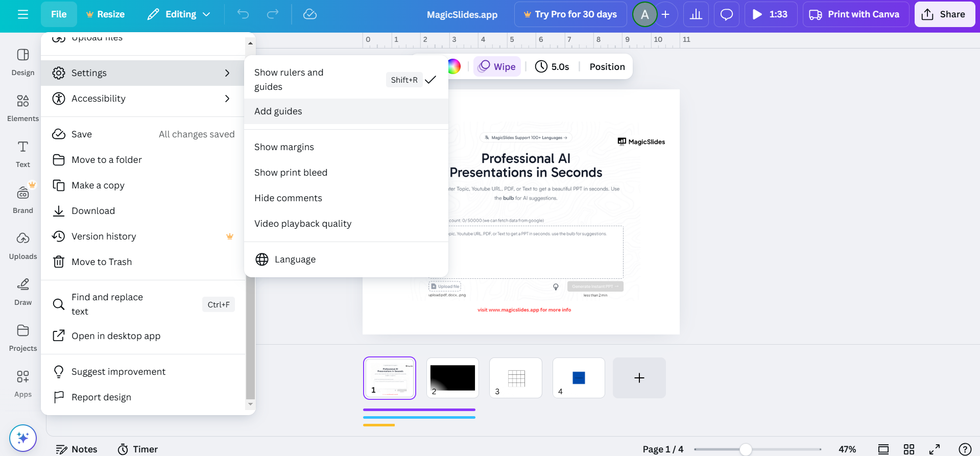The height and width of the screenshot is (456, 980).
Task: Add a new page with plus tile
Action: (x=639, y=378)
